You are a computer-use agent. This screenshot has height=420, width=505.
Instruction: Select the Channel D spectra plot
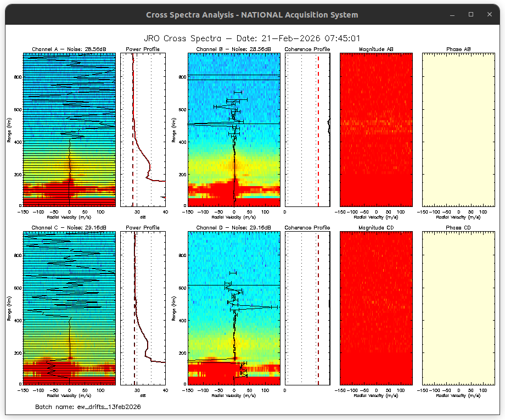pos(234,307)
